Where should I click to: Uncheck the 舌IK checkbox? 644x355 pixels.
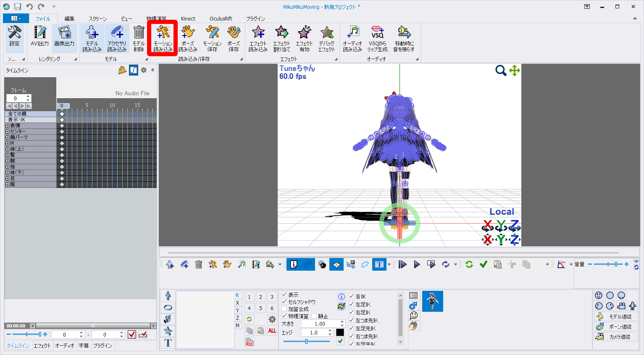[x=352, y=296]
